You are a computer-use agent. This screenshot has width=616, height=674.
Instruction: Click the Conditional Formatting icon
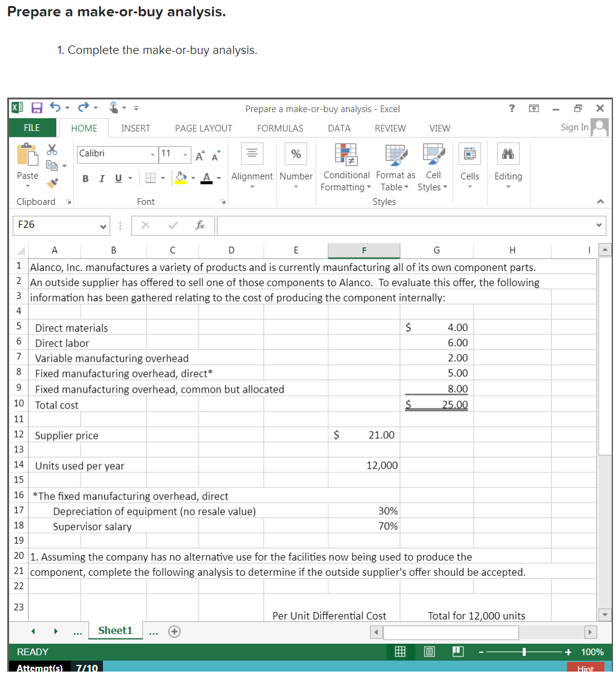click(x=346, y=155)
